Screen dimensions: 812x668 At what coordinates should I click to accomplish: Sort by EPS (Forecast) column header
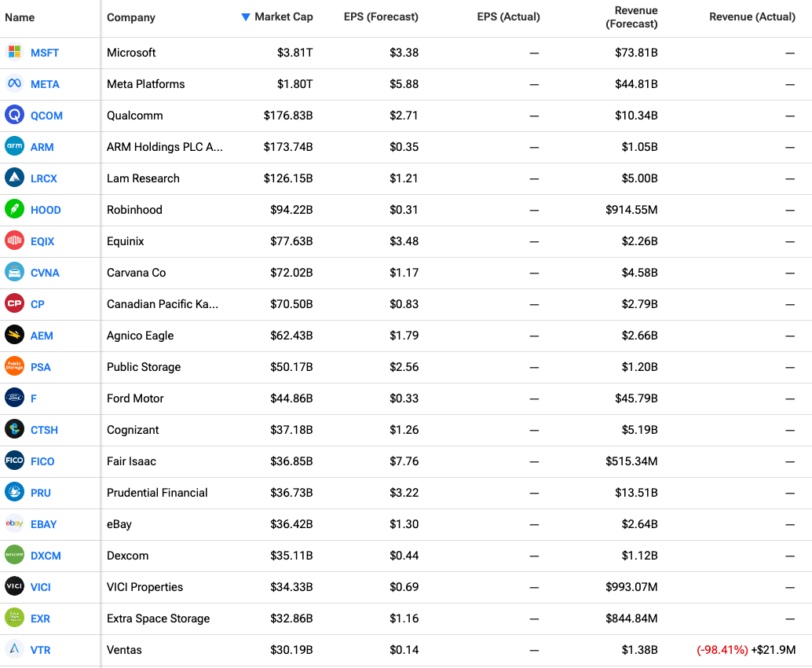(381, 17)
